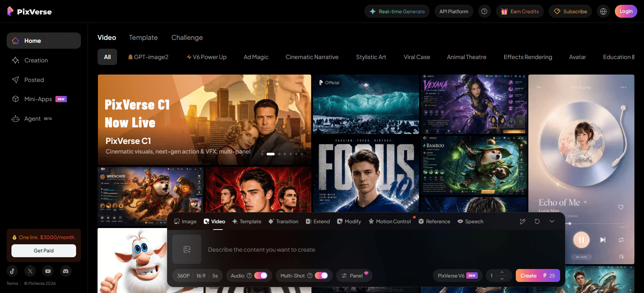This screenshot has height=293, width=644.
Task: Open the YouTube social icon
Action: 48,271
